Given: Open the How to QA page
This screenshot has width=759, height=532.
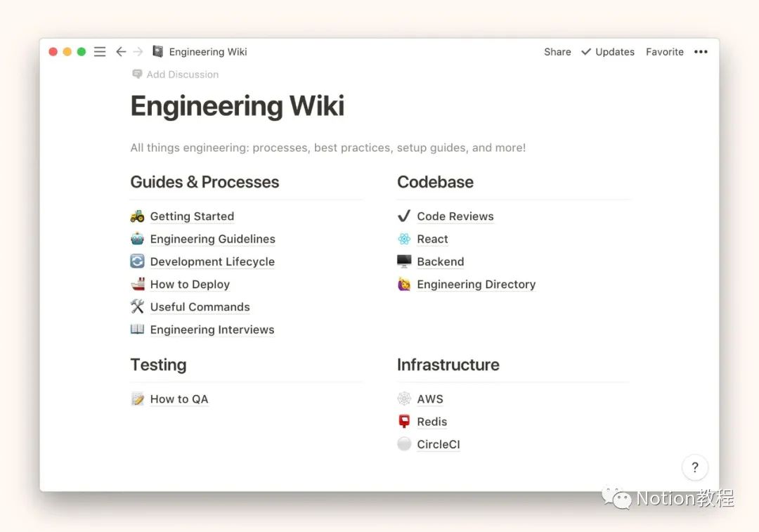Looking at the screenshot, I should (x=179, y=398).
